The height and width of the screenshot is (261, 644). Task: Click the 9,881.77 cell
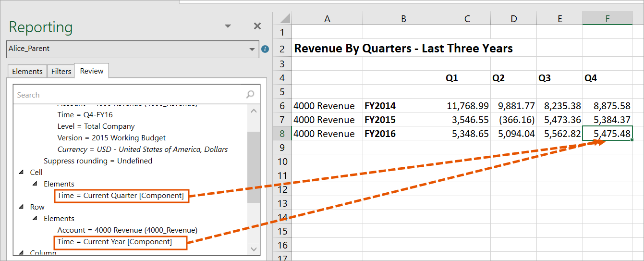(x=513, y=106)
